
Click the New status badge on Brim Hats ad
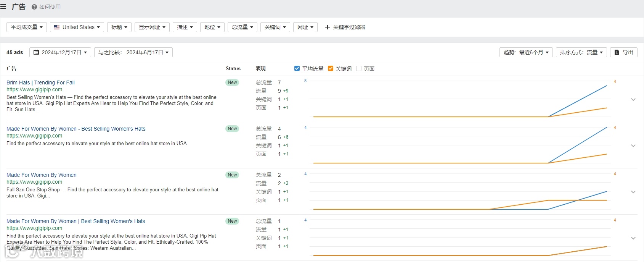(232, 82)
